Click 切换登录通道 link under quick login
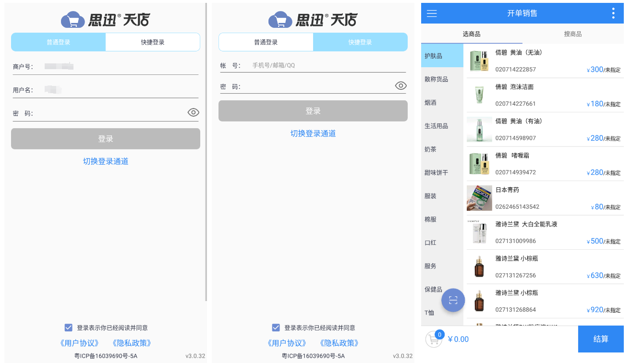631x364 pixels. tap(313, 133)
